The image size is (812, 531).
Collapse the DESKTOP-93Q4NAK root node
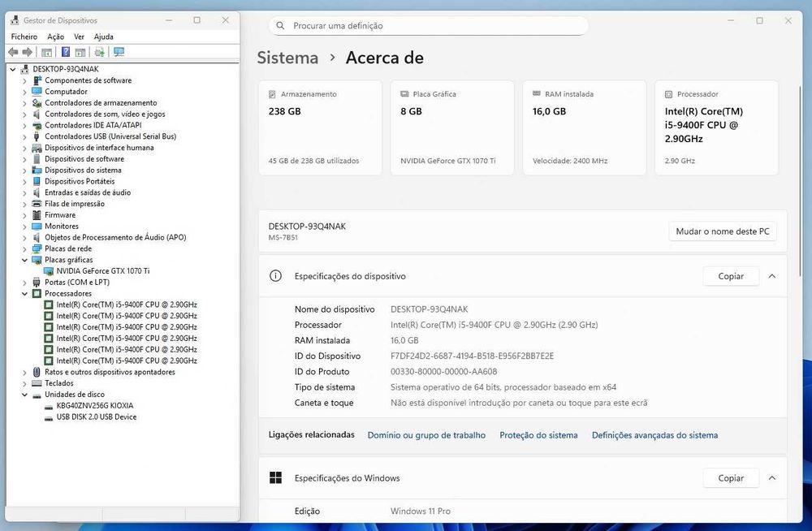(x=13, y=69)
